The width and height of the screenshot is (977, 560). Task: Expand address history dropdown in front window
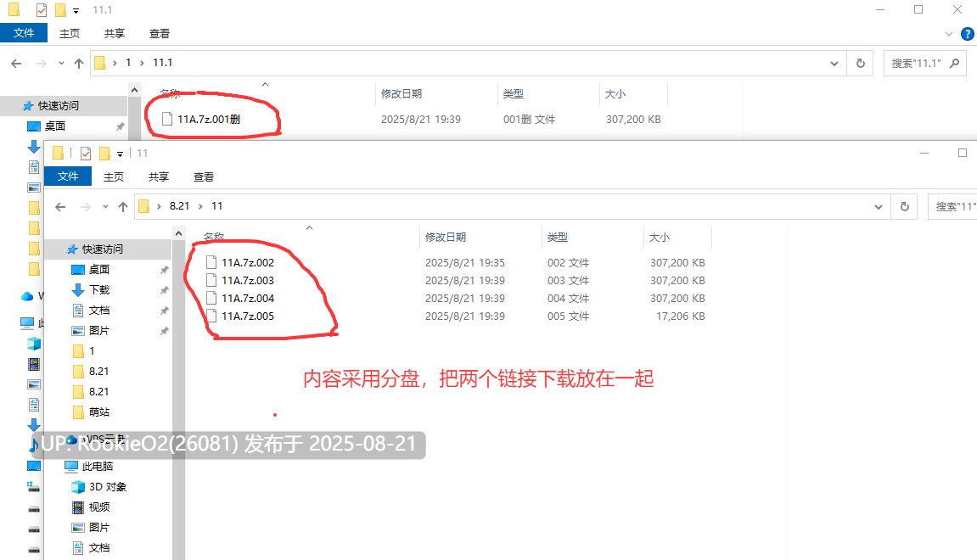coord(878,207)
